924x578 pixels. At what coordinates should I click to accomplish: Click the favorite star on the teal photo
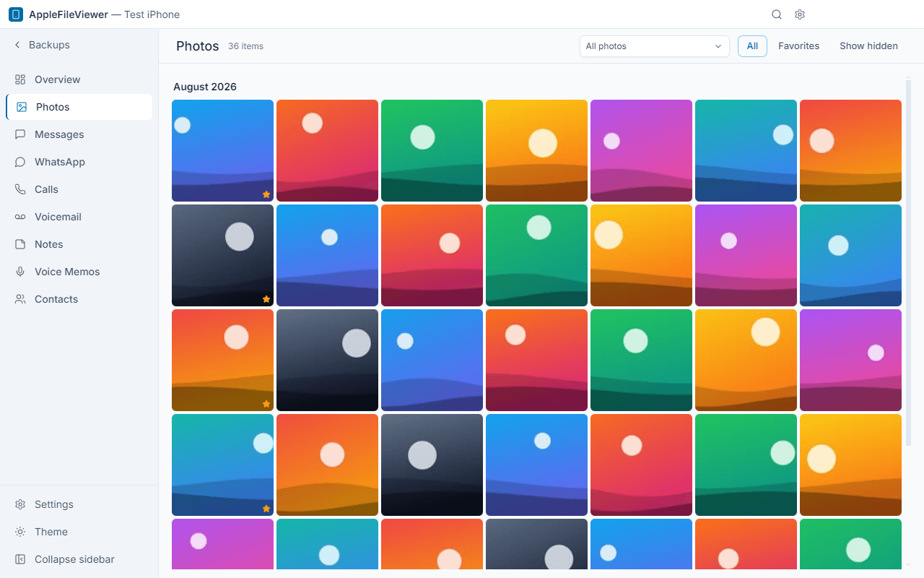point(266,509)
